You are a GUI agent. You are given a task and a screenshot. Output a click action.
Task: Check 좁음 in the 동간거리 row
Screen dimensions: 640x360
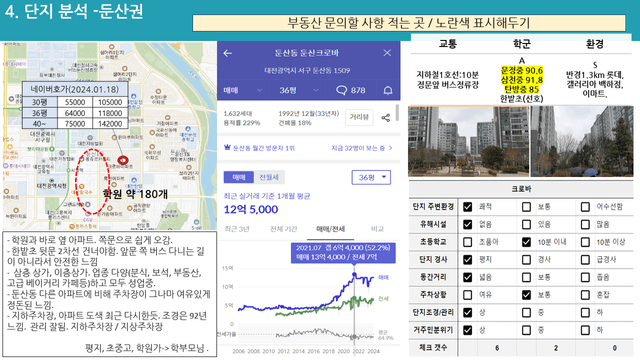pos(585,277)
